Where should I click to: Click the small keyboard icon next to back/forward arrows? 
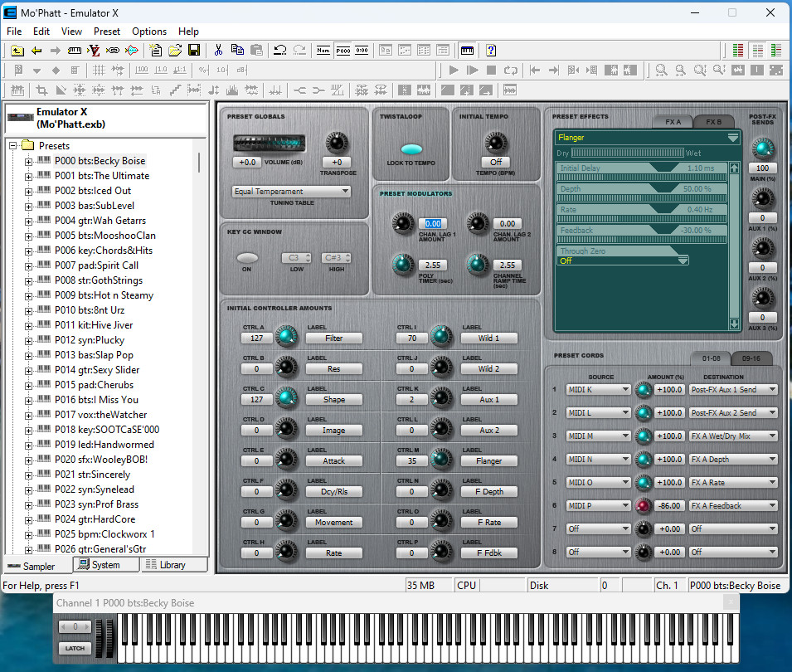[75, 51]
